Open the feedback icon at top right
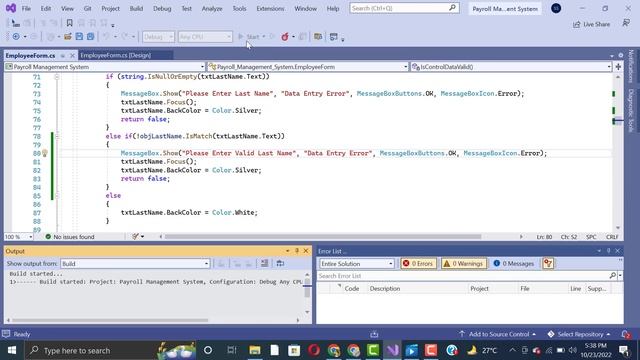Screen dimensions: 640x360 [626, 24]
